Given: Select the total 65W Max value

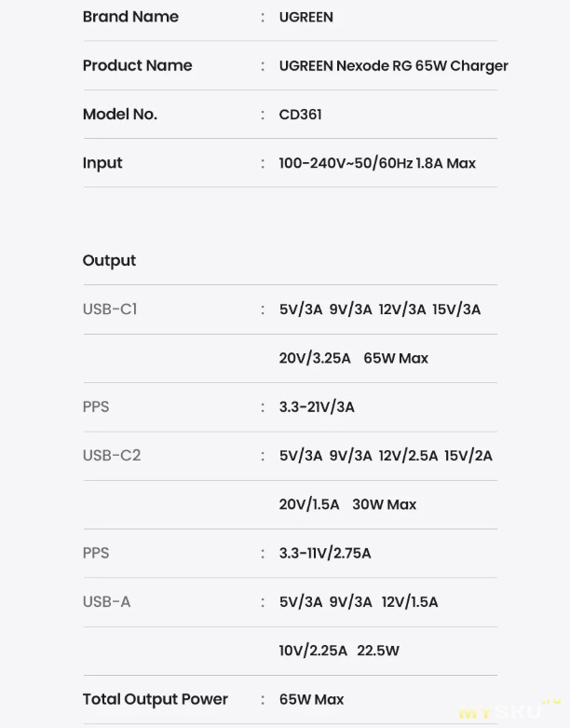Looking at the screenshot, I should (x=311, y=699).
